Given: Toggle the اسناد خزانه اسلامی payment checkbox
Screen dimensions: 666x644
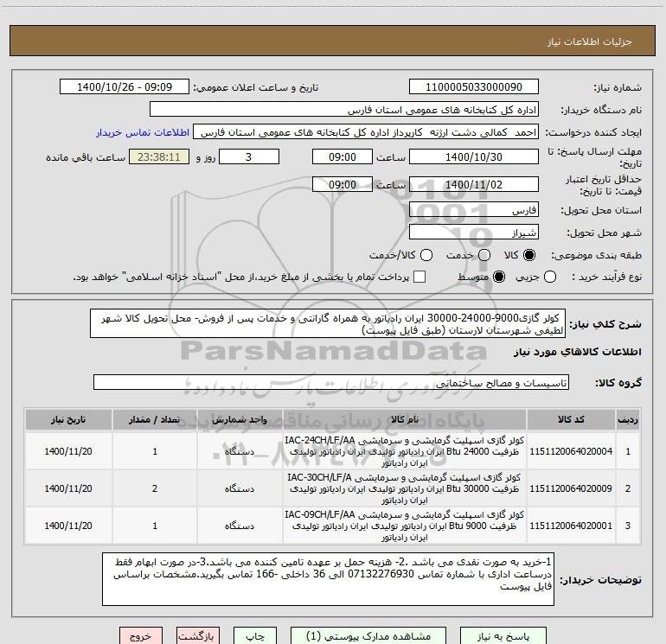Looking at the screenshot, I should (419, 277).
